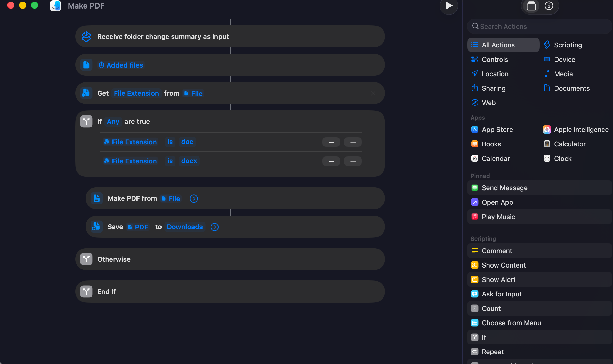The width and height of the screenshot is (613, 364).
Task: Remove the doc extension condition
Action: tap(331, 142)
